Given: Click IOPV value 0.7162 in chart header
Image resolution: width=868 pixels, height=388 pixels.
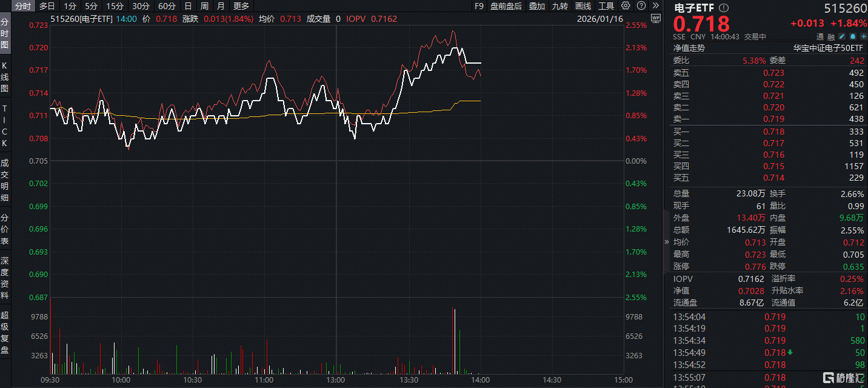Looking at the screenshot, I should [384, 19].
